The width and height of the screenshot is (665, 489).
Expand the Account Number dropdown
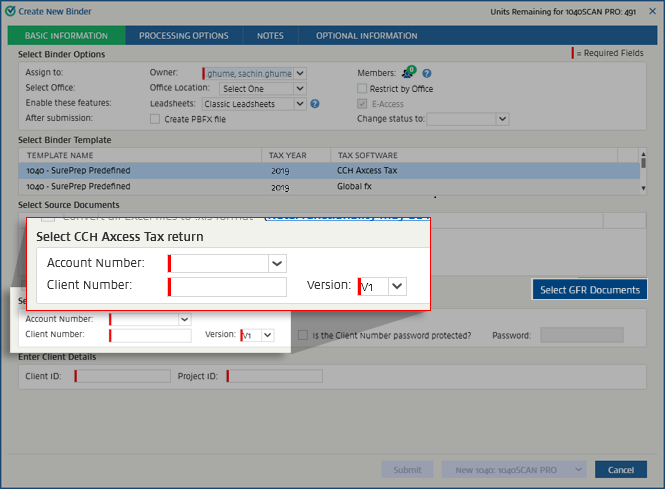184,319
